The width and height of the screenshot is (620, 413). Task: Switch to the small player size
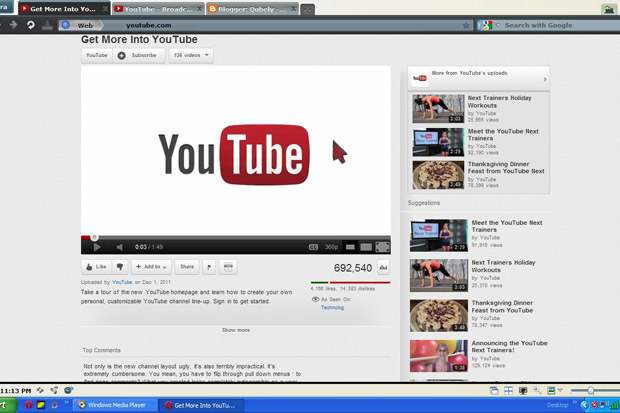tap(350, 247)
